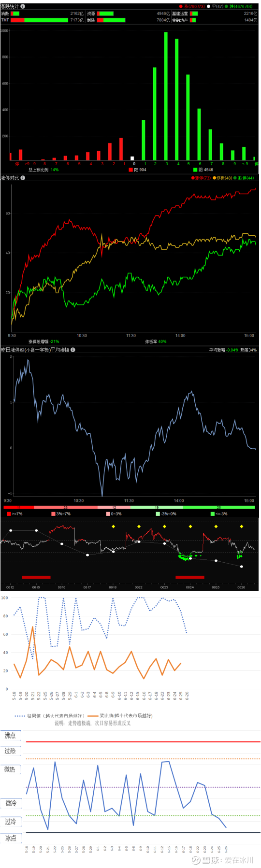The width and height of the screenshot is (261, 868).
Task: Click the red 涨 legend dot
Action: [181, 7]
